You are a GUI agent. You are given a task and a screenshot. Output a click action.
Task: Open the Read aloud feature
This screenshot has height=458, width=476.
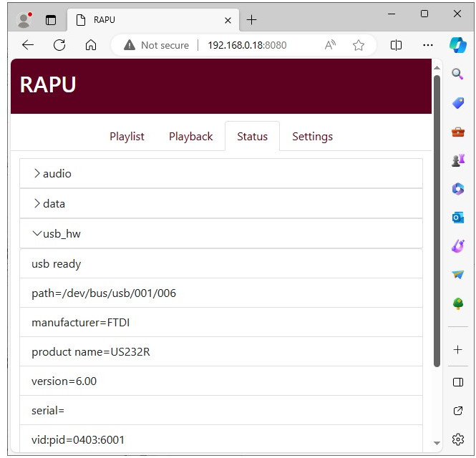point(330,45)
